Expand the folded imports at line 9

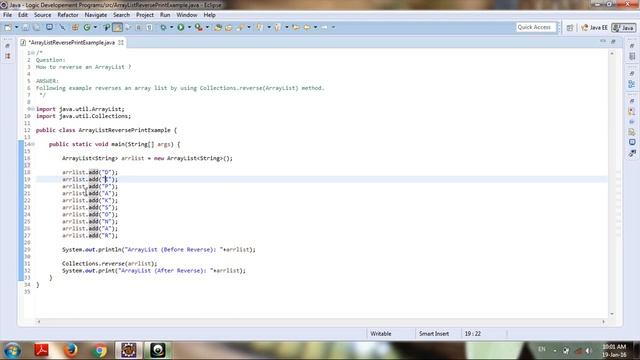click(x=33, y=109)
